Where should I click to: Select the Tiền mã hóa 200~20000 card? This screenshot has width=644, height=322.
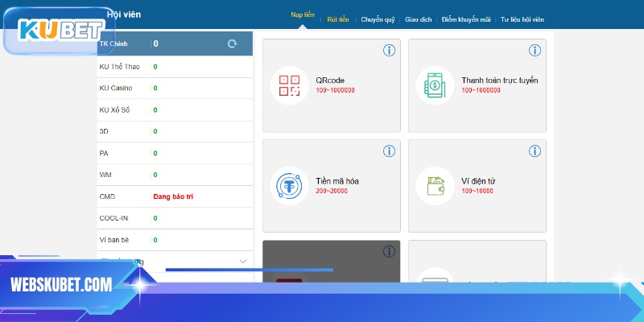pyautogui.click(x=332, y=186)
